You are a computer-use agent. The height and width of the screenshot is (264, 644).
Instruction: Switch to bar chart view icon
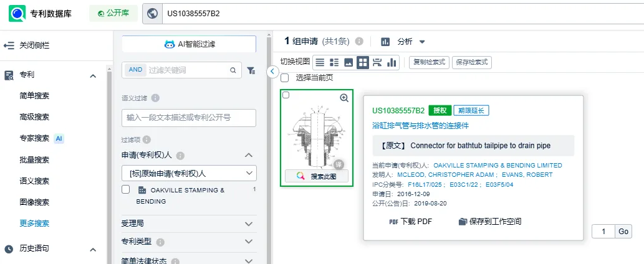(x=392, y=63)
